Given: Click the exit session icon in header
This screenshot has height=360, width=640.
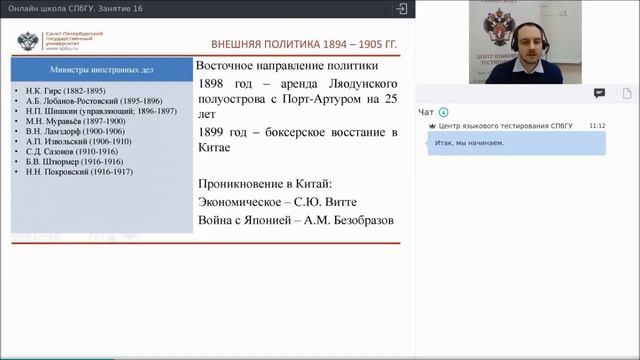Looking at the screenshot, I should pyautogui.click(x=402, y=9).
